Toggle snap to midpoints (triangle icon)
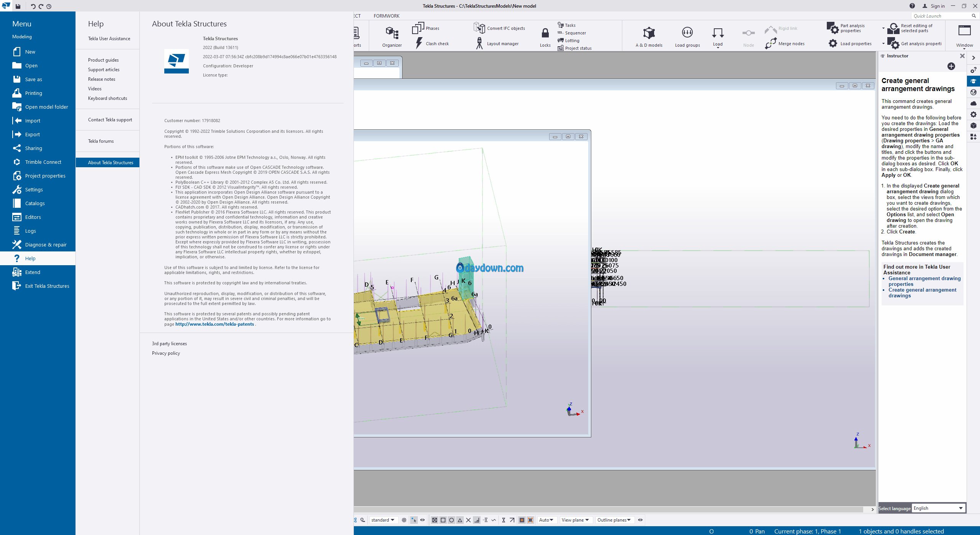The width and height of the screenshot is (980, 535). [460, 520]
